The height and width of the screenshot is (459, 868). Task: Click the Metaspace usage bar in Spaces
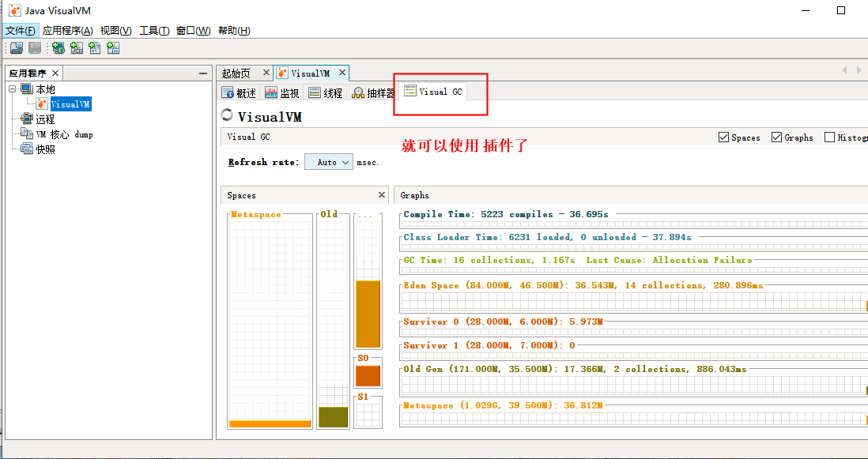tap(270, 424)
